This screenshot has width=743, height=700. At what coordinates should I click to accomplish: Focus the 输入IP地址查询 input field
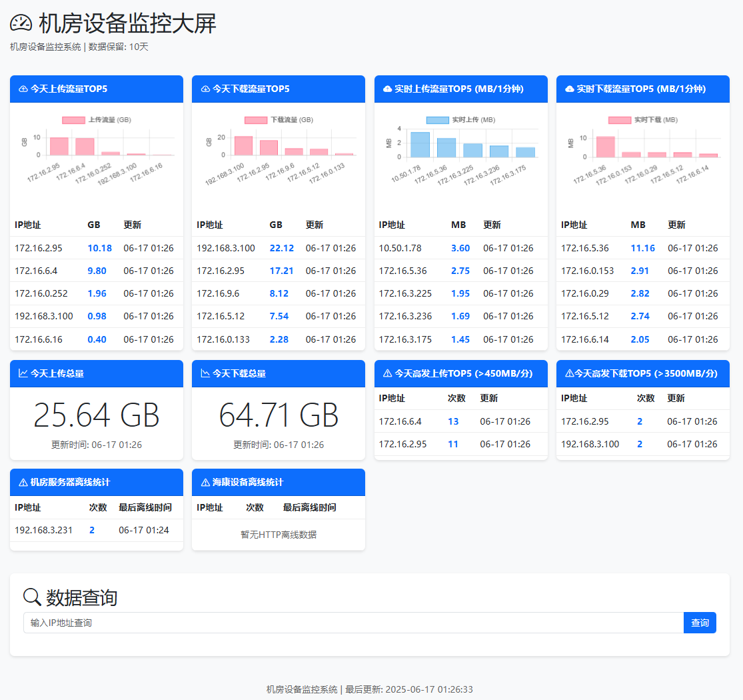coord(353,623)
